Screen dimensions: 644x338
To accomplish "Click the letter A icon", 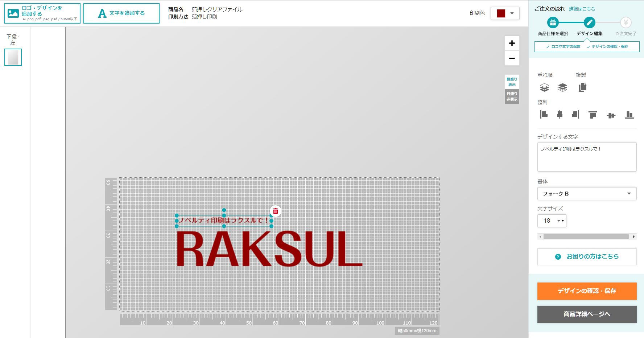I will click(x=102, y=13).
